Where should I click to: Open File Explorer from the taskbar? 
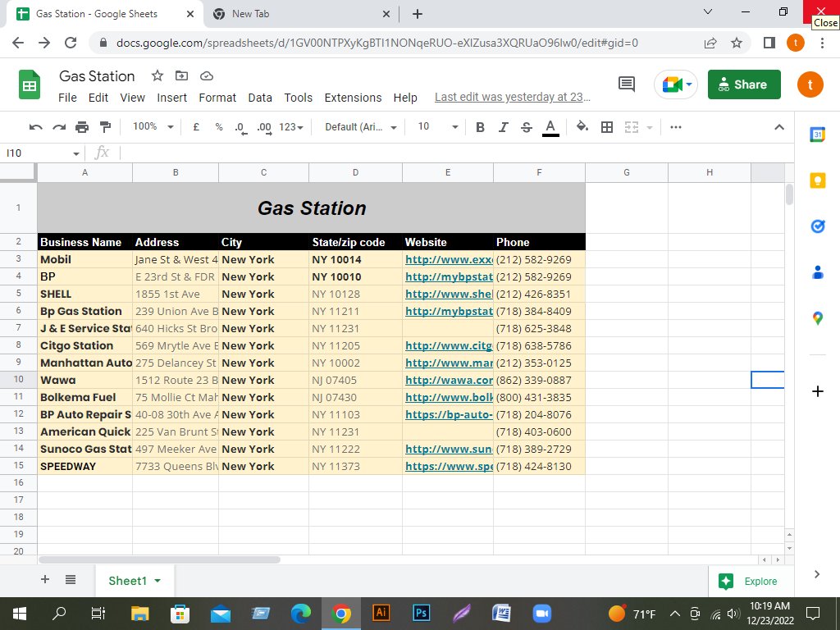click(139, 614)
